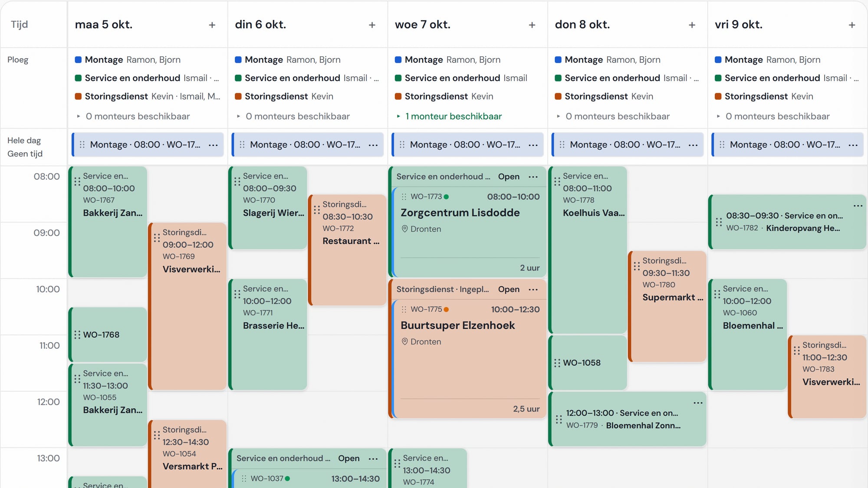This screenshot has height=488, width=868.
Task: Open WO-1774 Service card at 13:00 Wednesday
Action: point(428,468)
